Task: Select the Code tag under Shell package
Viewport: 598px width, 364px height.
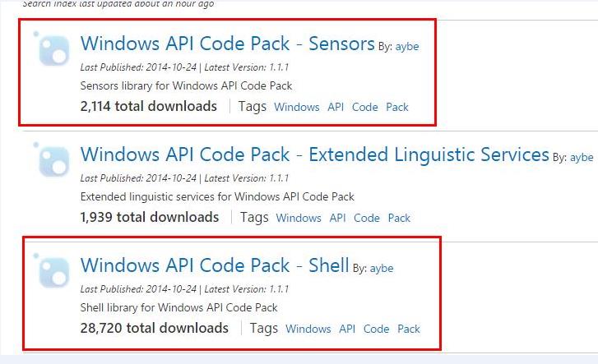Action: click(x=377, y=329)
